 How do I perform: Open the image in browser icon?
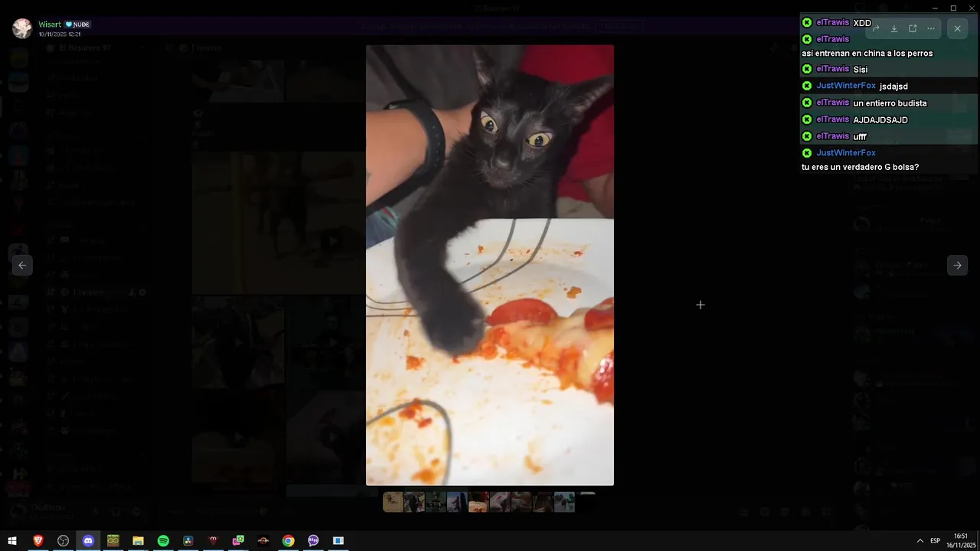pyautogui.click(x=913, y=28)
